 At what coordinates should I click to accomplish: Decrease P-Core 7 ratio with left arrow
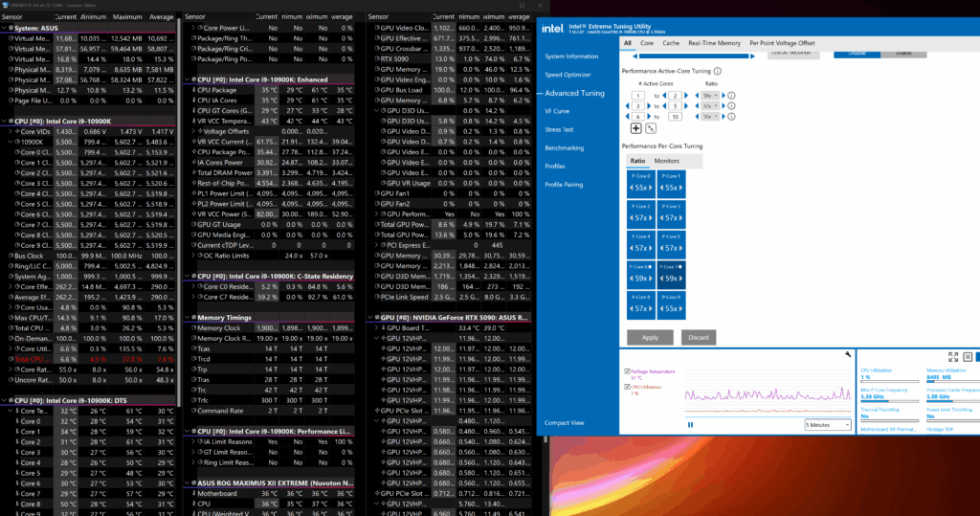pyautogui.click(x=661, y=279)
